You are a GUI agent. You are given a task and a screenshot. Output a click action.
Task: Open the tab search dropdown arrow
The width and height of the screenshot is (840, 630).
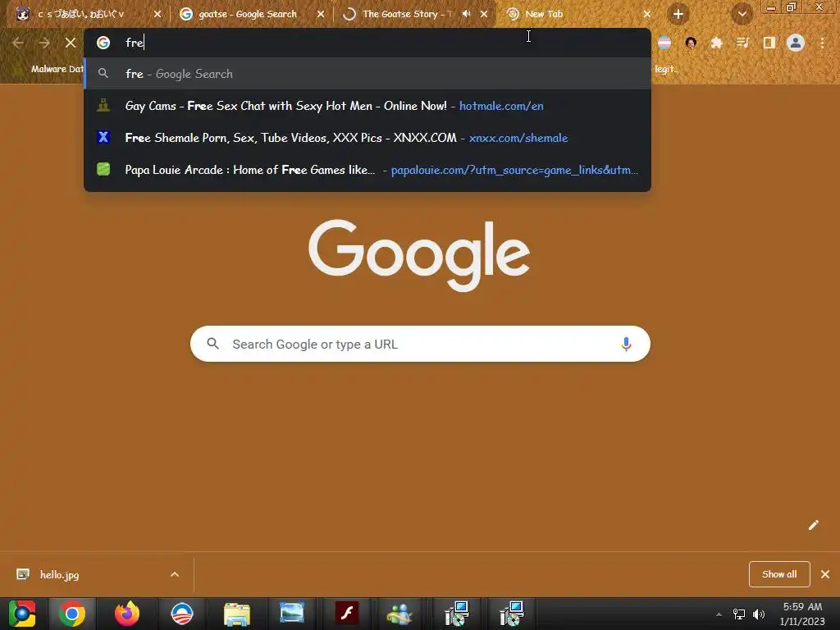[x=742, y=15]
